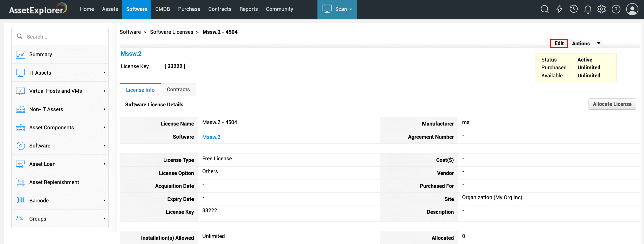Viewport: 644px width, 244px height.
Task: Expand the Barcode sidebar item
Action: pyautogui.click(x=60, y=200)
